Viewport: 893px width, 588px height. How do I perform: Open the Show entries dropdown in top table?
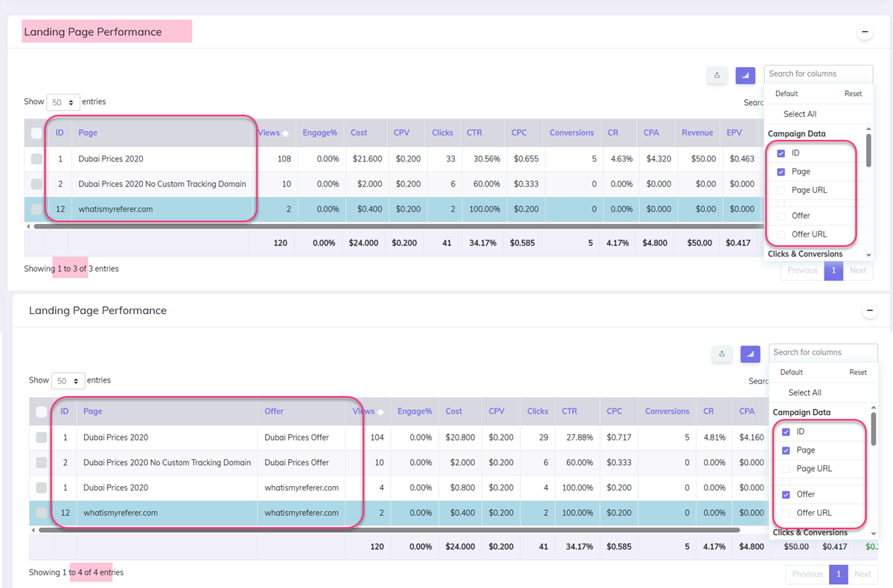(63, 102)
